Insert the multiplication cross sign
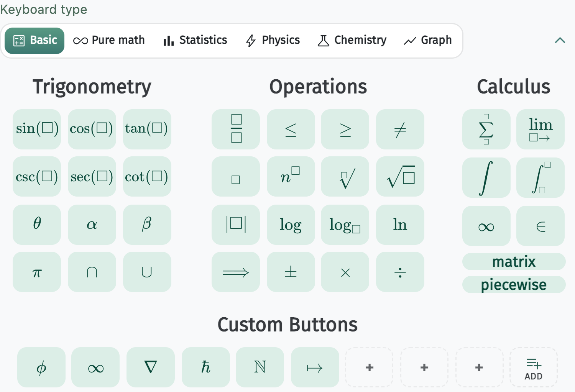Image resolution: width=575 pixels, height=392 pixels. click(x=345, y=272)
